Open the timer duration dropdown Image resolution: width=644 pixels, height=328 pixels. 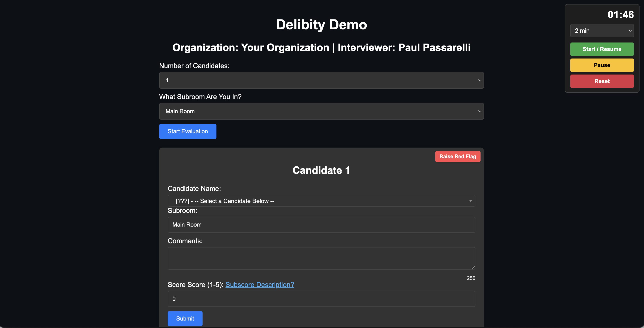coord(602,31)
